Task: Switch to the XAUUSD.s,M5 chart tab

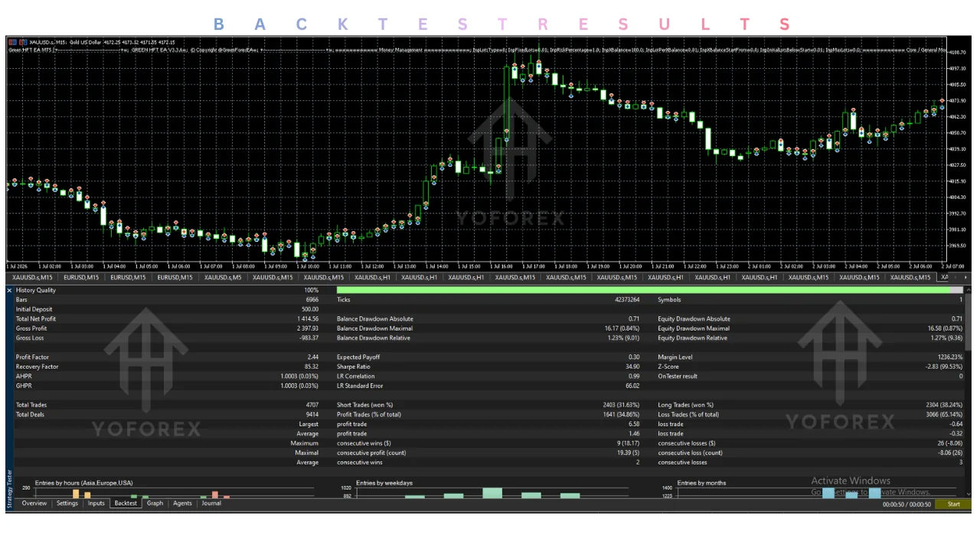Action: coord(223,277)
